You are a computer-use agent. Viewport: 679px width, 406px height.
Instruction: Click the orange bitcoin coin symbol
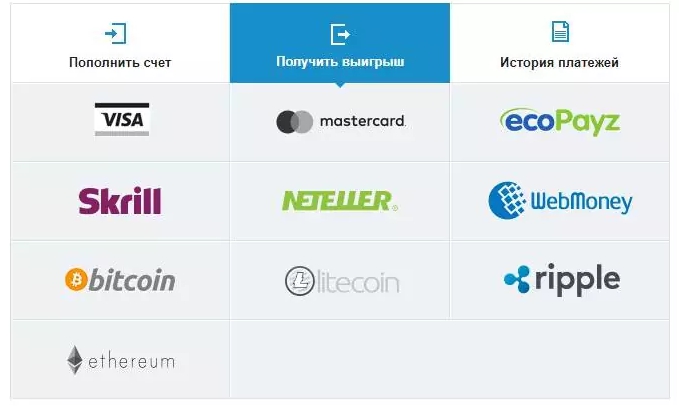(76, 280)
